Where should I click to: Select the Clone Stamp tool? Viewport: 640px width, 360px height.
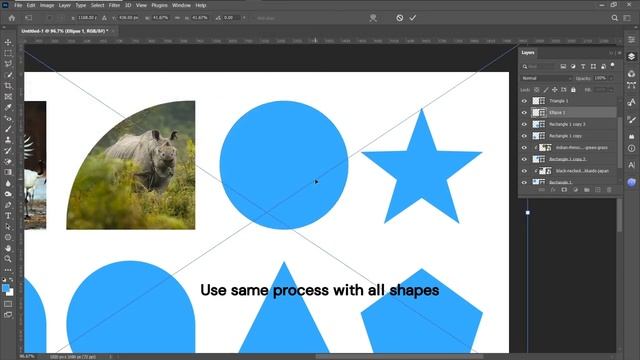(x=8, y=140)
